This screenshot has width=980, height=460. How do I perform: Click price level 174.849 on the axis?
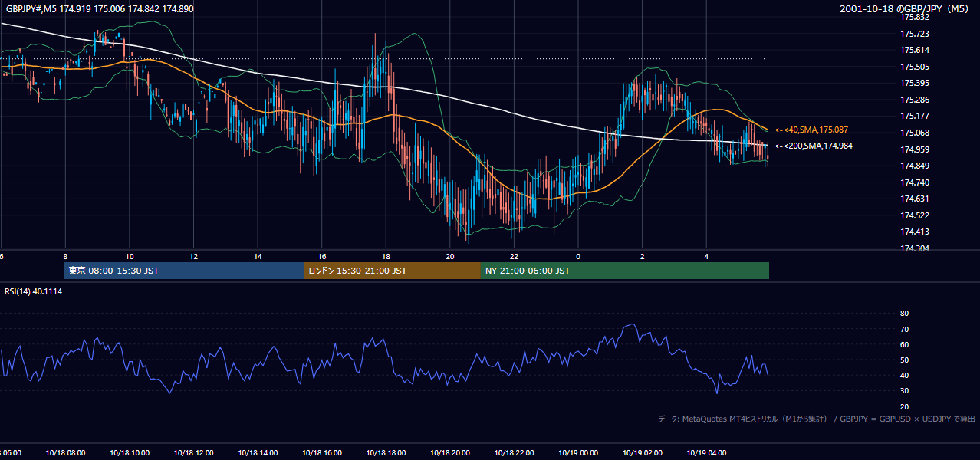[915, 166]
